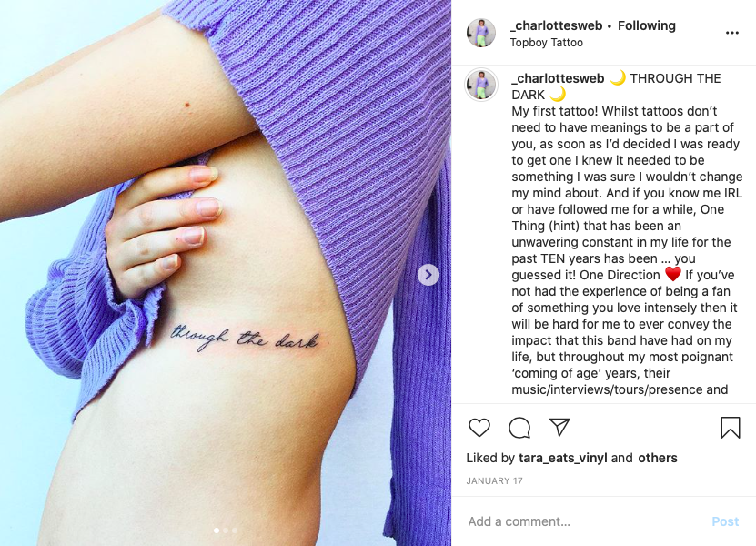Go to next photo with carousel arrow

(x=428, y=275)
